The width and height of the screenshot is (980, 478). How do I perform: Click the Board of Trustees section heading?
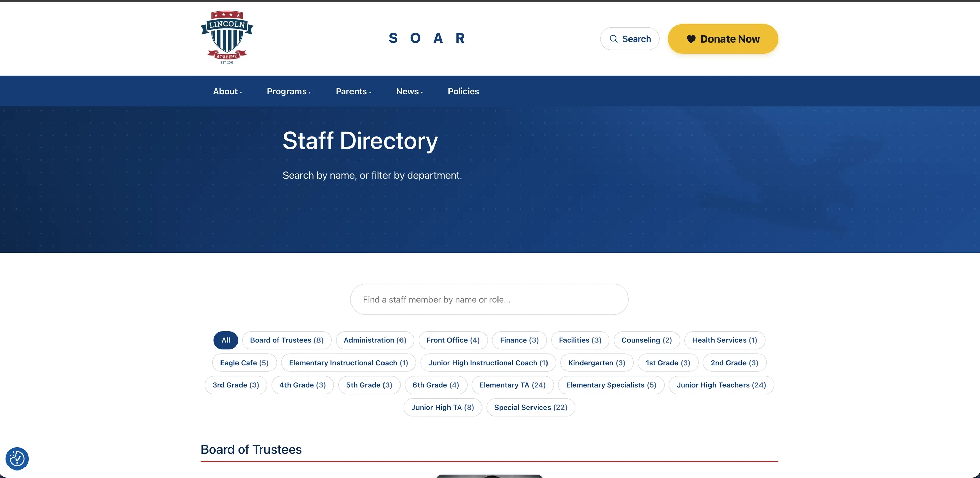click(251, 449)
